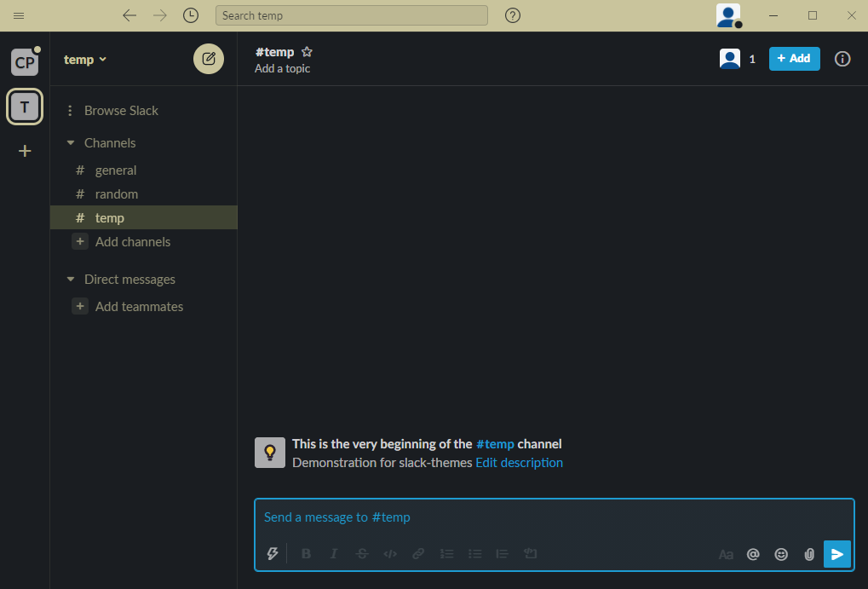Open channel details info icon
868x589 pixels.
(842, 59)
